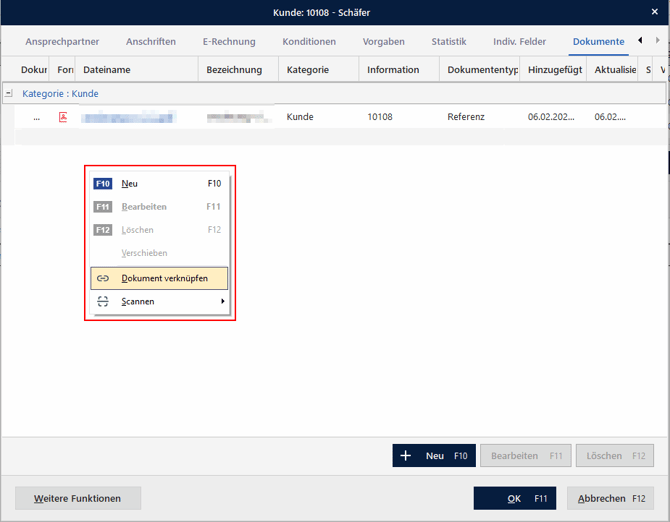
Task: Close the Kunde 10108 dialog window
Action: coord(655,12)
